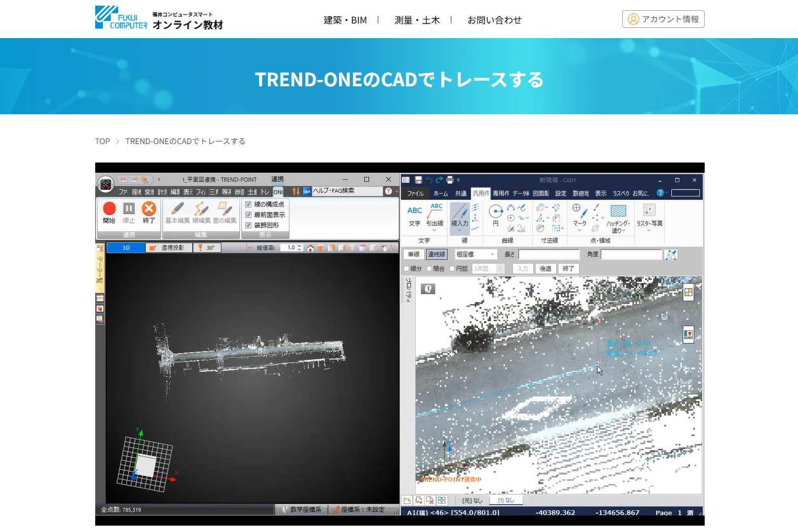Open the 3点弧 dropdown
The height and width of the screenshot is (532, 798).
(500, 269)
